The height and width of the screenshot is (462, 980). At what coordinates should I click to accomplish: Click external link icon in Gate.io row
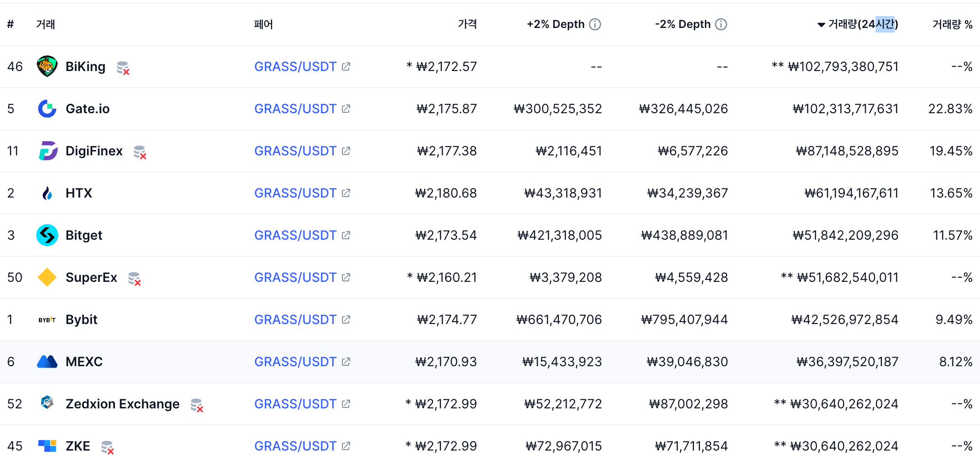(346, 109)
